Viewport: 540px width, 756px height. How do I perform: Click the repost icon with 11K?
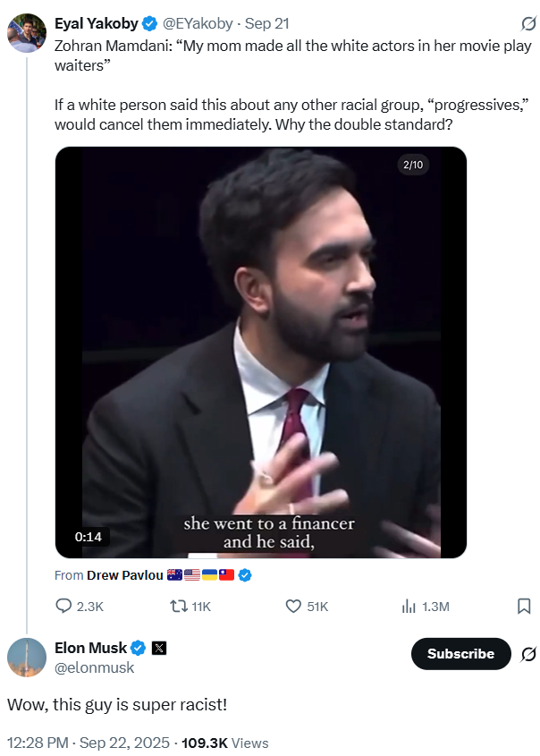178,607
